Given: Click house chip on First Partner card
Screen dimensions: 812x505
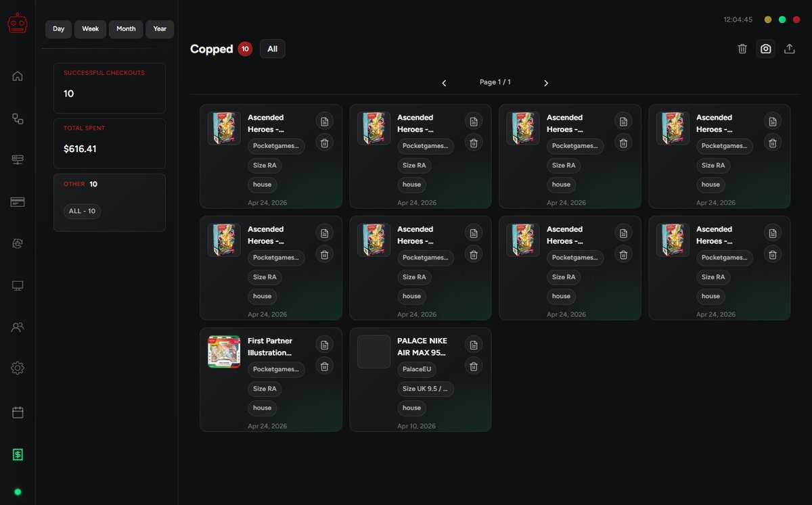Looking at the screenshot, I should (x=262, y=408).
